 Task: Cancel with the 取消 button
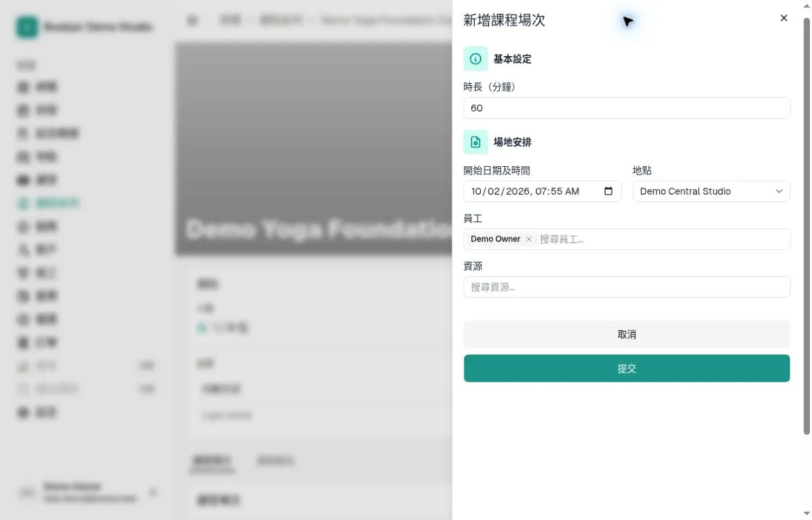[626, 334]
